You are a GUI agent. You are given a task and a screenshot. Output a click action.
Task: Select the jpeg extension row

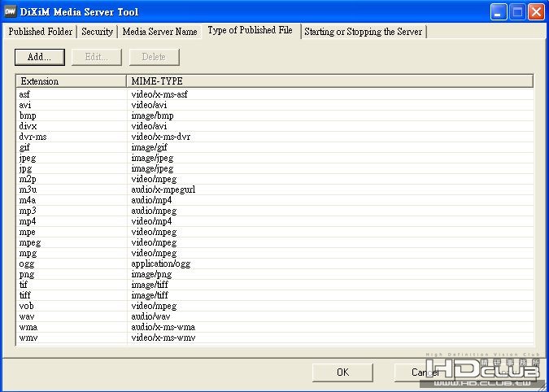point(275,158)
